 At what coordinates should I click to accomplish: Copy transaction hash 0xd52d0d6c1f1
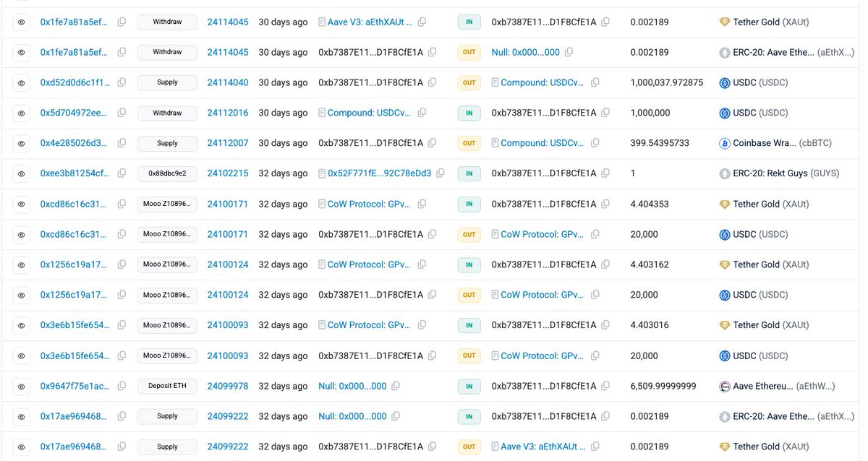[122, 83]
